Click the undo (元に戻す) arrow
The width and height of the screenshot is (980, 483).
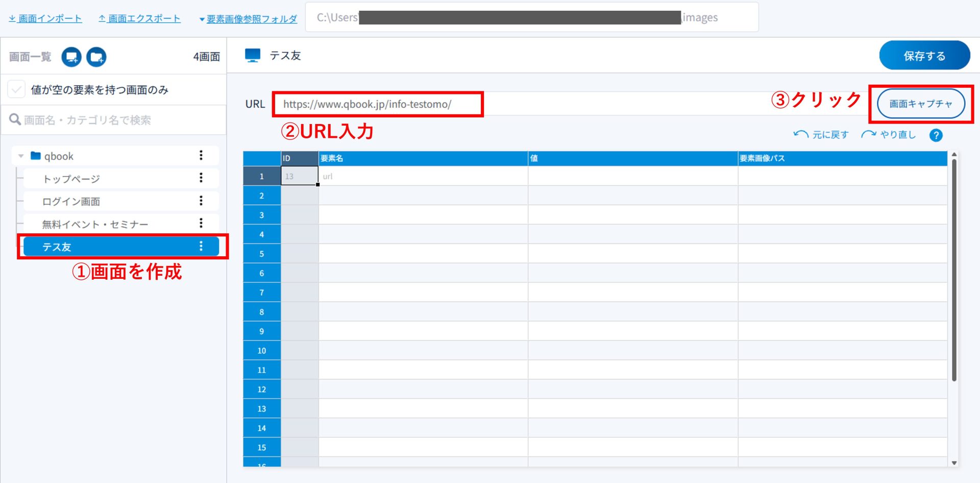[800, 134]
